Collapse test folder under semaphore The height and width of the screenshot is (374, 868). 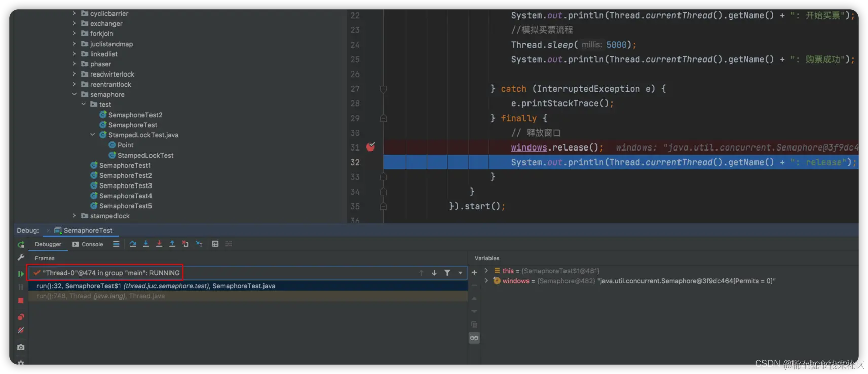click(83, 104)
